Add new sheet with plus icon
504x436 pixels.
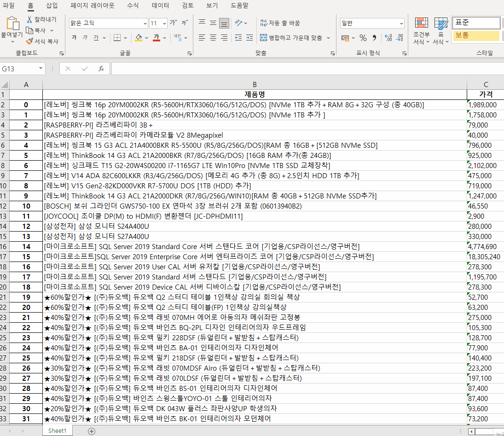(x=92, y=431)
